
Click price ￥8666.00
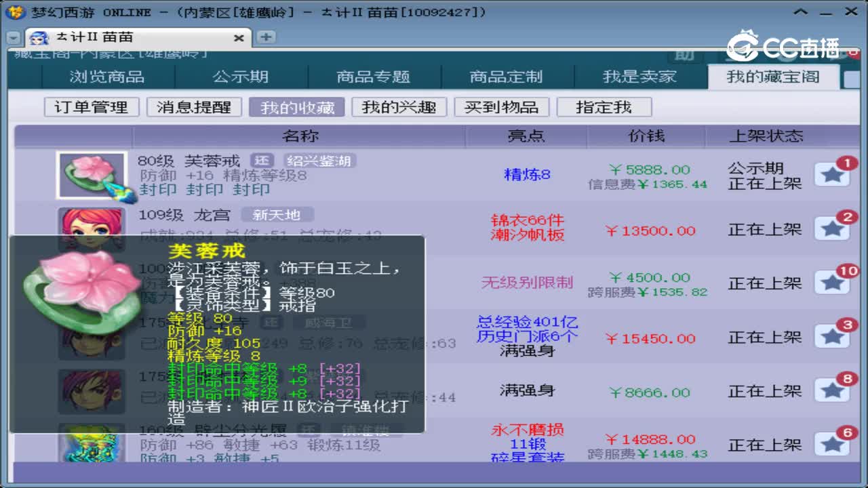pyautogui.click(x=649, y=392)
